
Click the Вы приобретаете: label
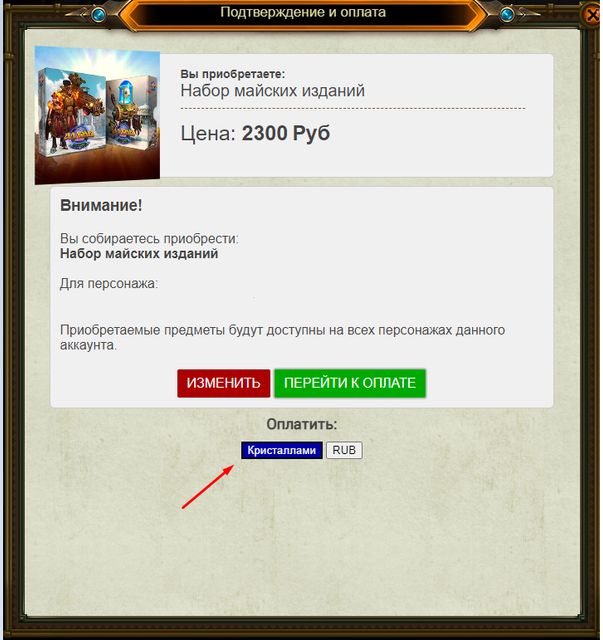(233, 74)
